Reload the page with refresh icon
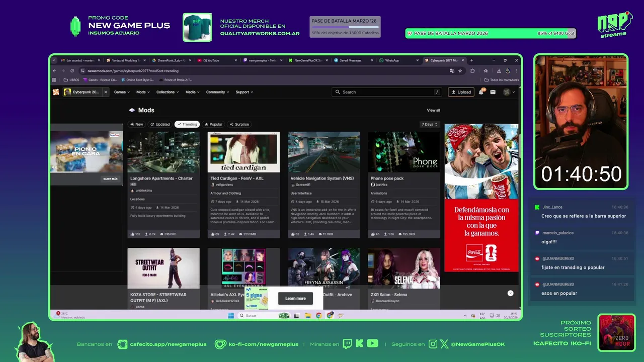This screenshot has height=362, width=644. pos(72,71)
